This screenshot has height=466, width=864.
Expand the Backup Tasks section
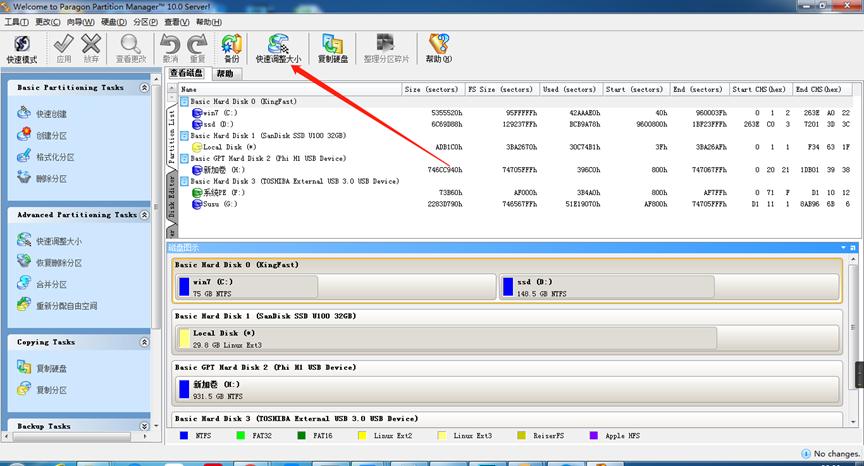pos(144,426)
